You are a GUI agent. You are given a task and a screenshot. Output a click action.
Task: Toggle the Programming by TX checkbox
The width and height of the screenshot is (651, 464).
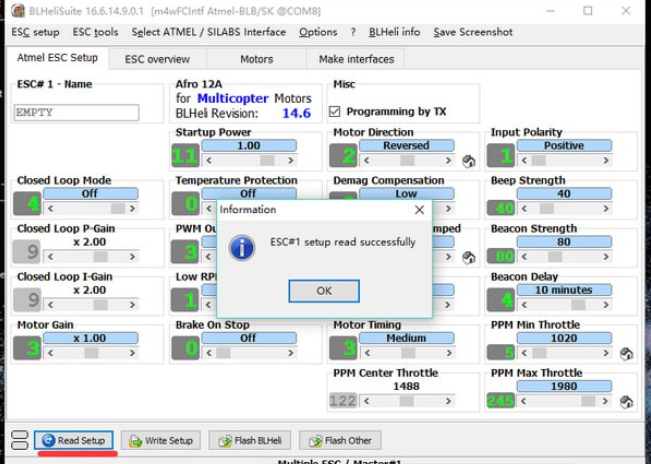[x=335, y=111]
